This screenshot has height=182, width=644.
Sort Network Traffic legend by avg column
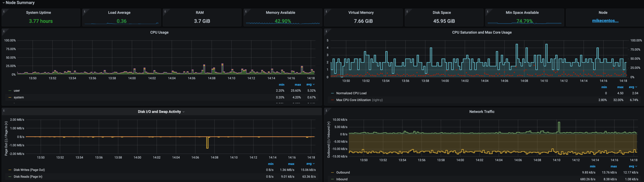click(x=633, y=166)
